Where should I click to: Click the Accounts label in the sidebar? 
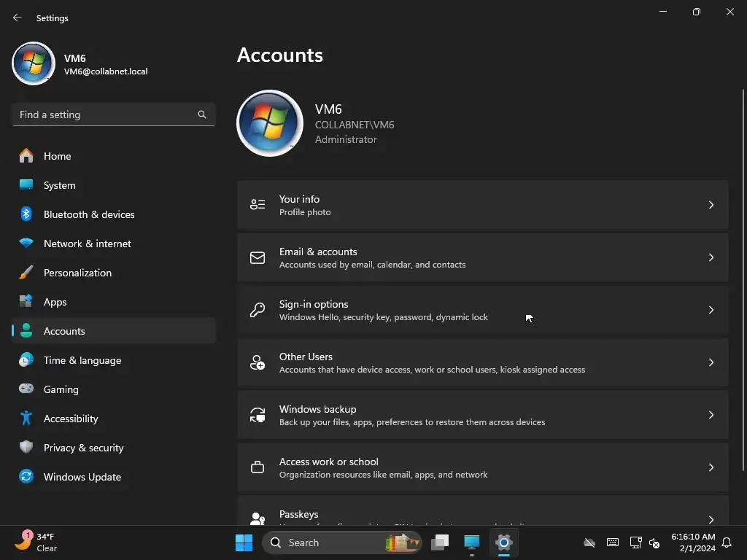[x=64, y=331]
